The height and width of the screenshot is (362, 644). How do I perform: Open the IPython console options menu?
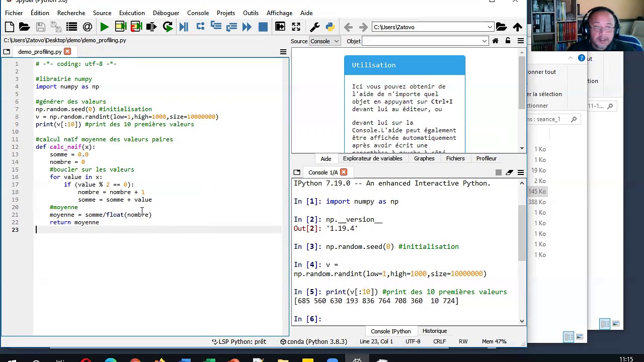pyautogui.click(x=521, y=172)
